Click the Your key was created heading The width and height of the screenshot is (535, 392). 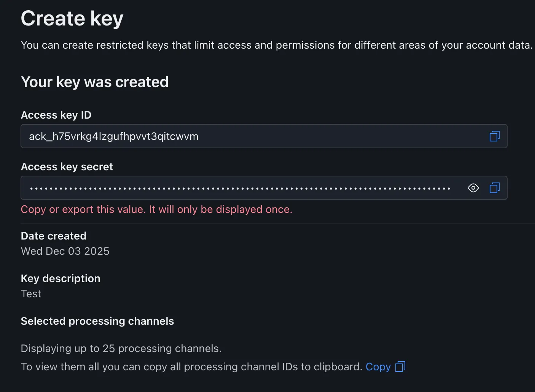pyautogui.click(x=95, y=82)
